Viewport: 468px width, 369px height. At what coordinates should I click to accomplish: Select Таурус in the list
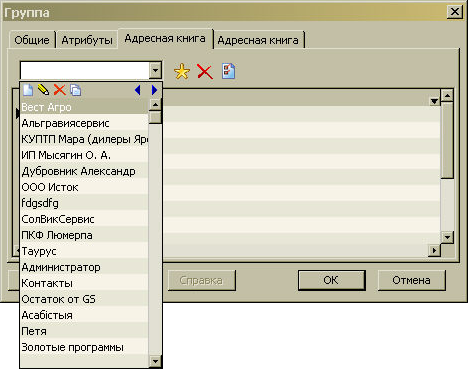pyautogui.click(x=84, y=251)
